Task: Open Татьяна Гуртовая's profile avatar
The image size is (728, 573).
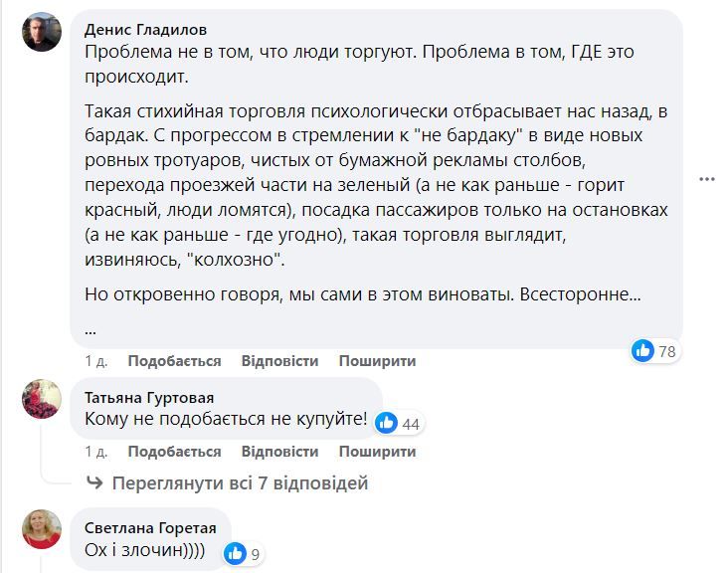Action: pyautogui.click(x=42, y=399)
